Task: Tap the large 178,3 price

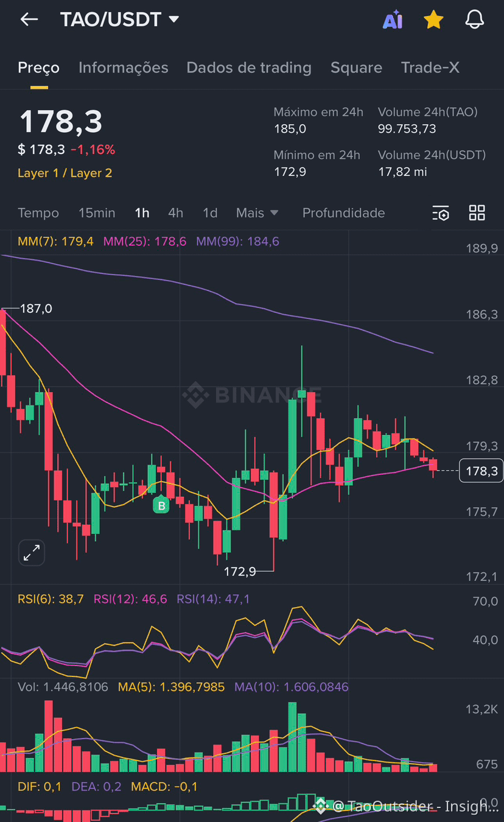Action: [x=60, y=121]
